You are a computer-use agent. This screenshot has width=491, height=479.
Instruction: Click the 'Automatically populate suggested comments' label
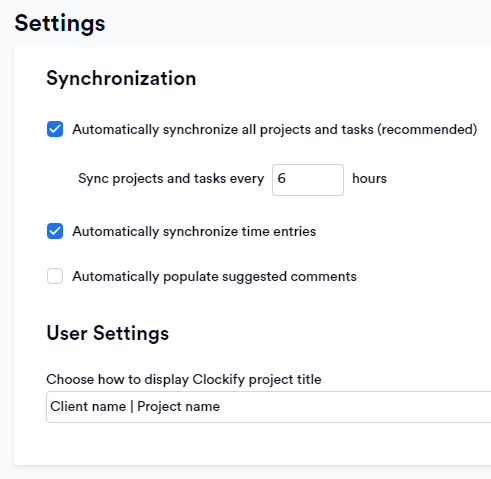[x=214, y=277]
